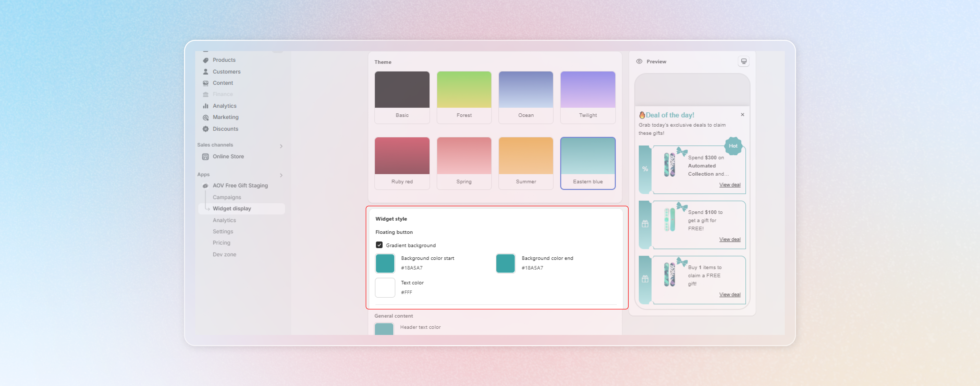The image size is (980, 386).
Task: Uncheck the Gradient background checkbox
Action: tap(379, 245)
